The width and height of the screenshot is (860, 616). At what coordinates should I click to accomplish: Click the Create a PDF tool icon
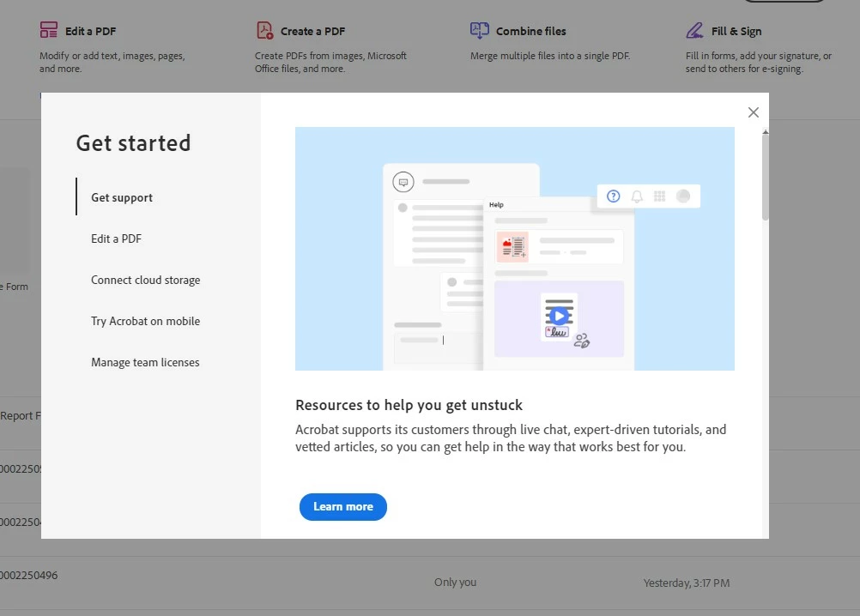(264, 30)
